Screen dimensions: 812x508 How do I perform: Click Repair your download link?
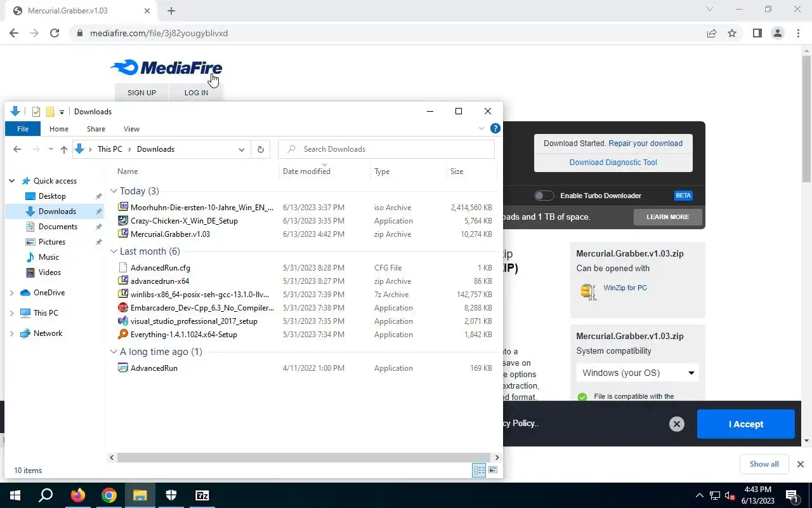646,144
